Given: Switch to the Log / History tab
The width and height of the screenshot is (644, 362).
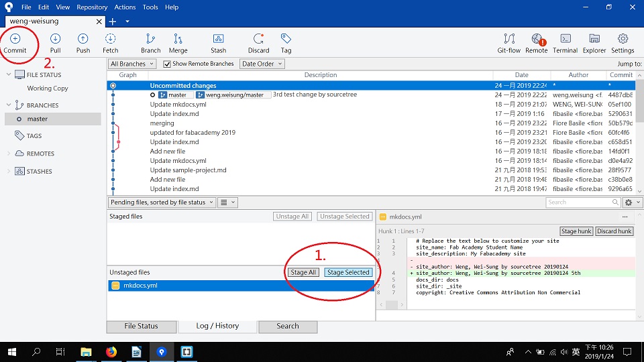Looking at the screenshot, I should coord(217,326).
